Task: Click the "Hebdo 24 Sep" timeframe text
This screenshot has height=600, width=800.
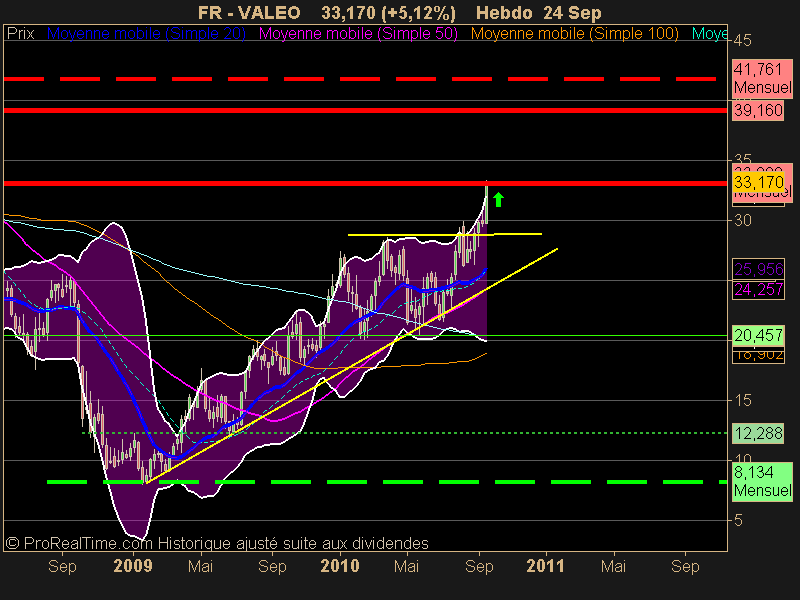Action: point(539,12)
